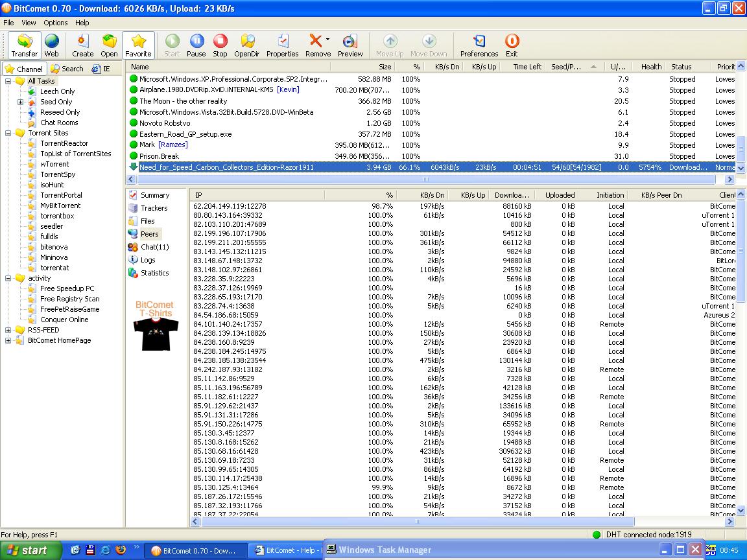Image resolution: width=747 pixels, height=560 pixels.
Task: Click peers list scroll down arrow
Action: point(741,511)
